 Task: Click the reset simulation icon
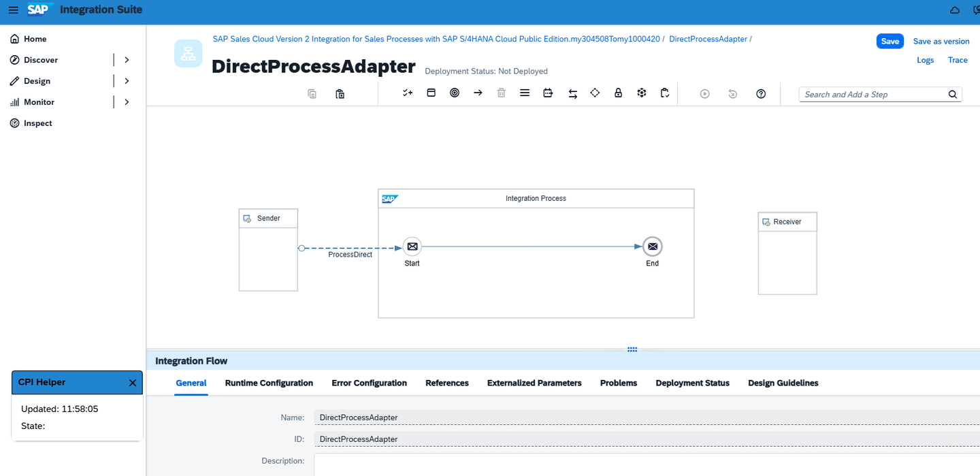pyautogui.click(x=733, y=93)
